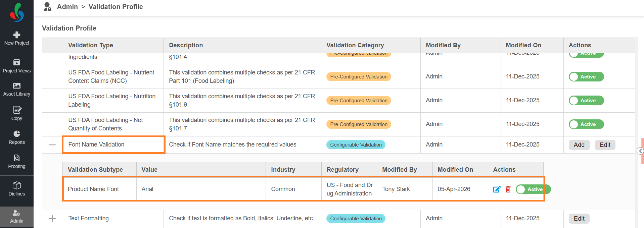Toggle Active for Nutrient Content Claims
Screen dimensions: 644x228
tap(586, 77)
